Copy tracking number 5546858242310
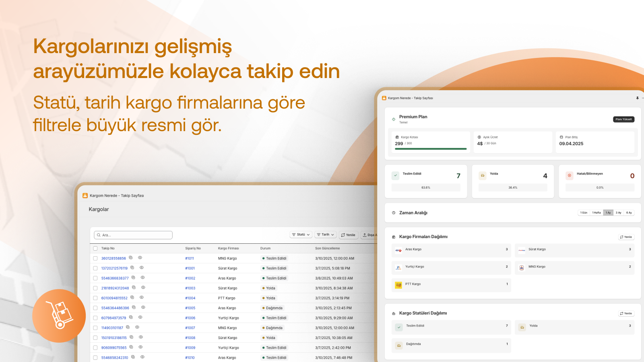644x362 pixels. point(133,357)
